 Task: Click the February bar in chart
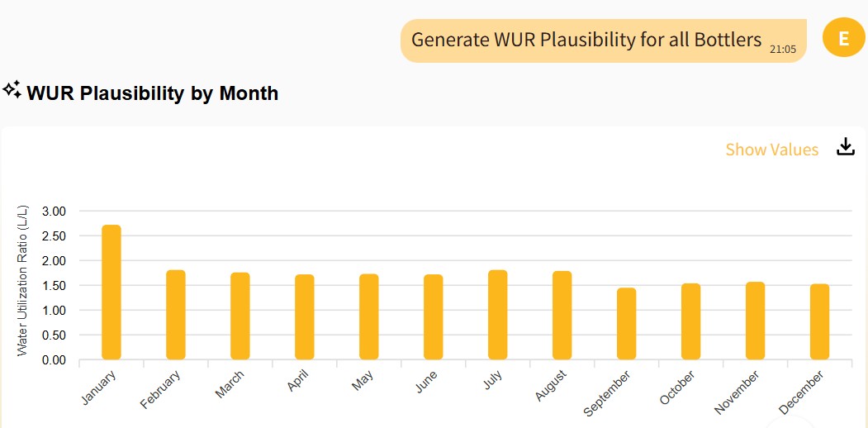(176, 315)
